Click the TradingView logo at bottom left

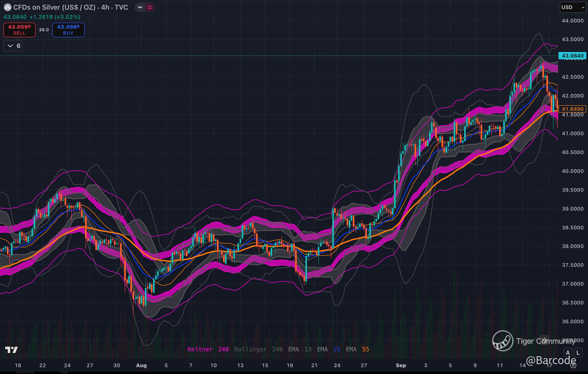click(x=12, y=350)
